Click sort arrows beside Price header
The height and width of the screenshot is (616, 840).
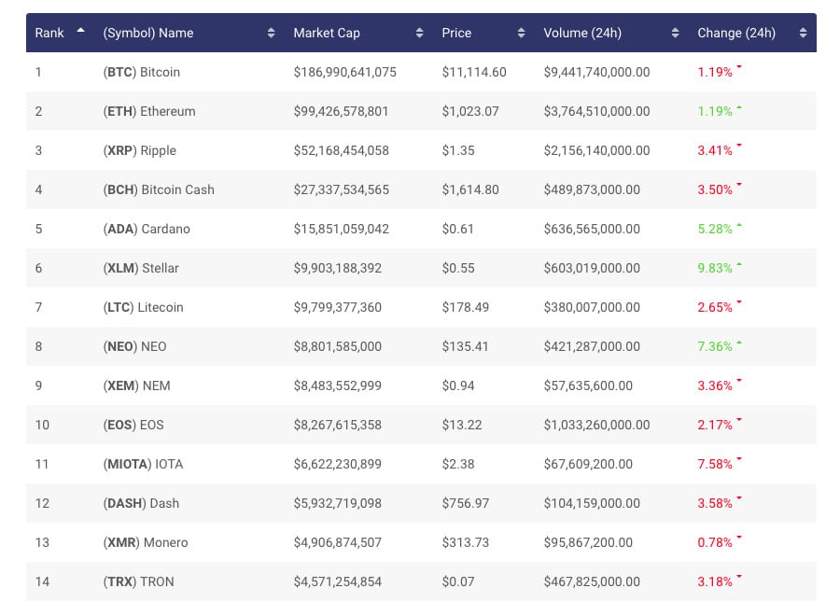521,34
